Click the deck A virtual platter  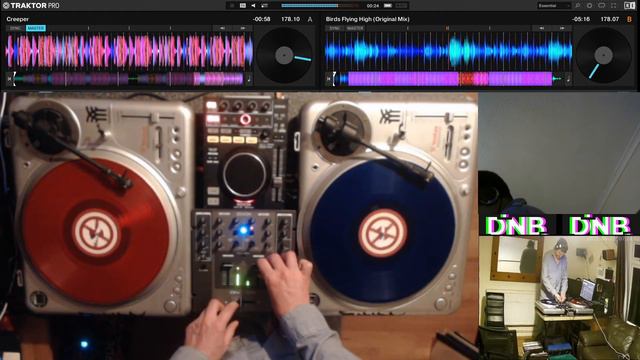coord(284,55)
